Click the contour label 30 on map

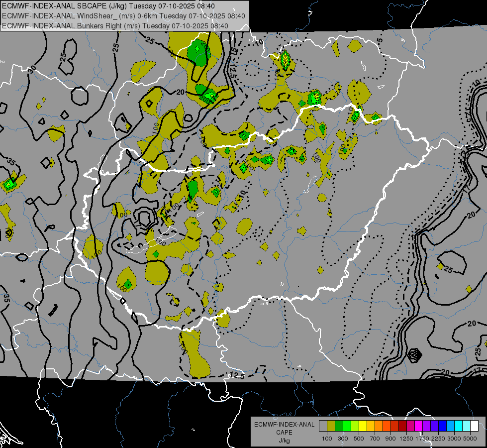[32, 69]
